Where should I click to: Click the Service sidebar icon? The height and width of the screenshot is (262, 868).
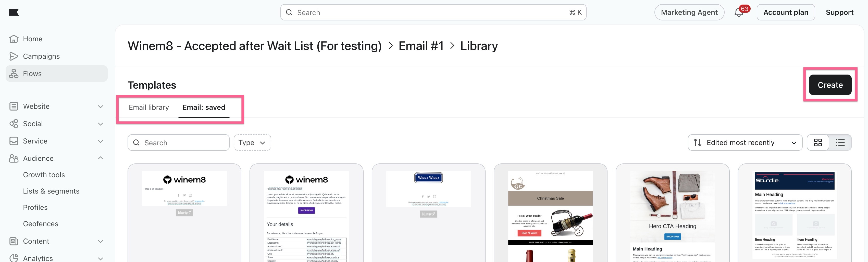coord(14,141)
